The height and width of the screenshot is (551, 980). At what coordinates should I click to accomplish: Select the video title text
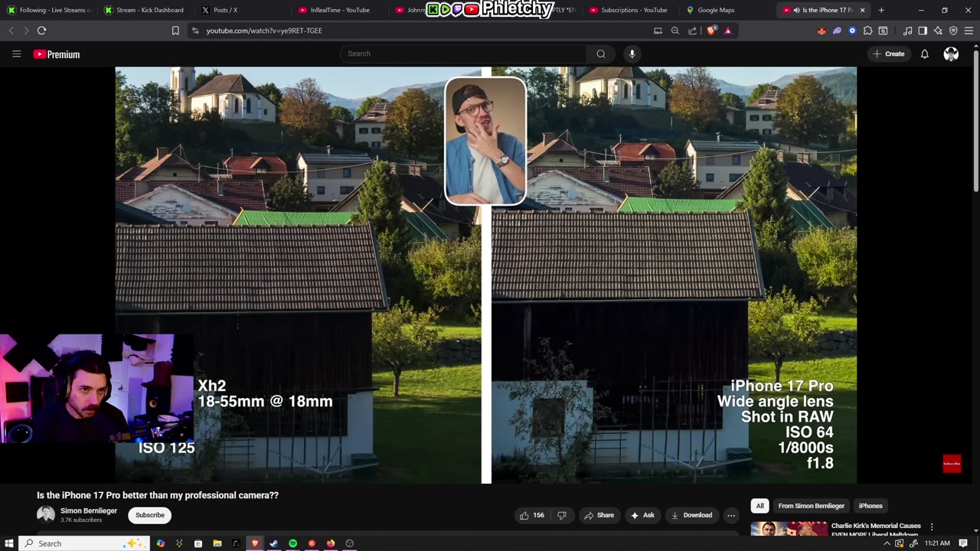158,495
